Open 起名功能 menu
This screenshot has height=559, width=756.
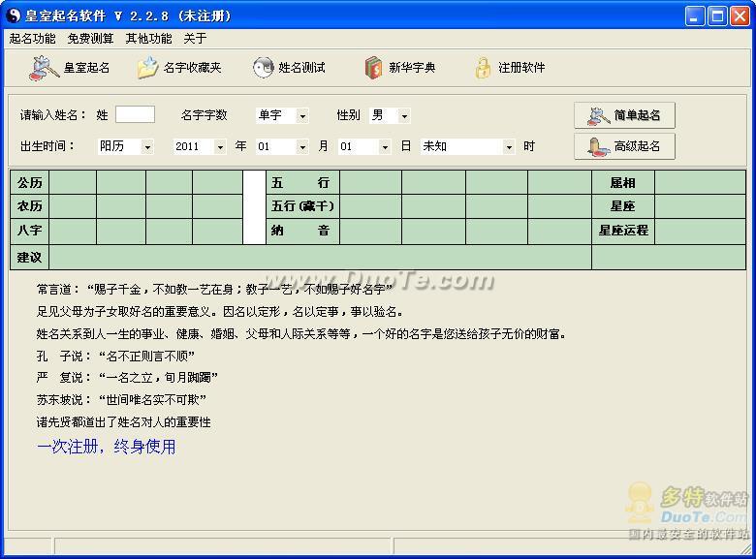(x=32, y=39)
